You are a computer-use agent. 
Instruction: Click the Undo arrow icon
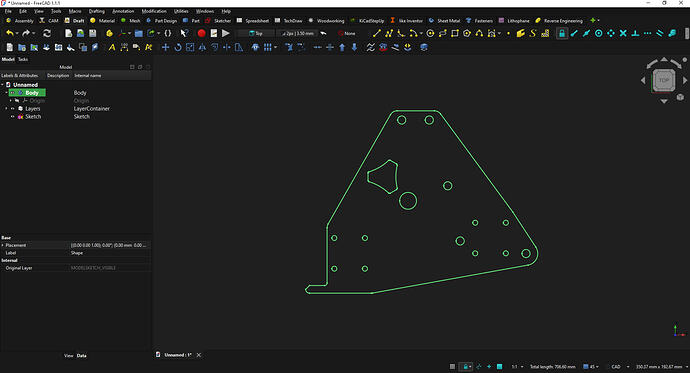[10, 33]
